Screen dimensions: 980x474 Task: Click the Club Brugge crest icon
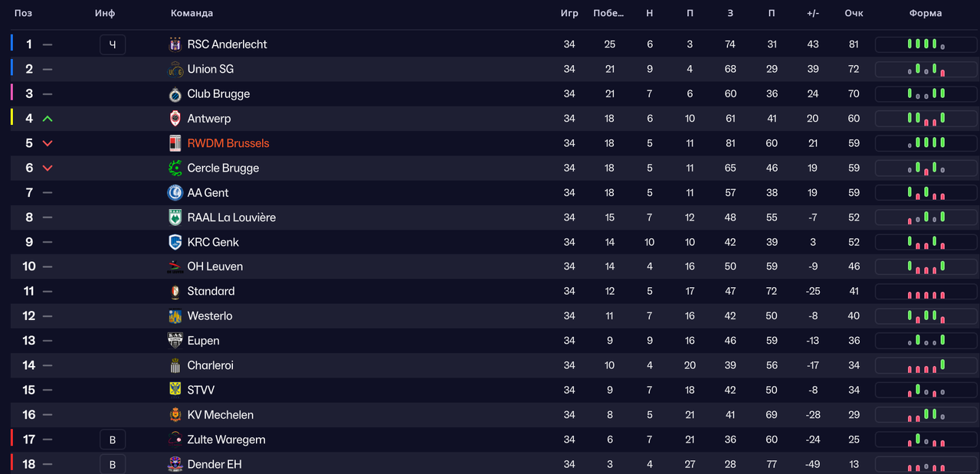point(175,94)
